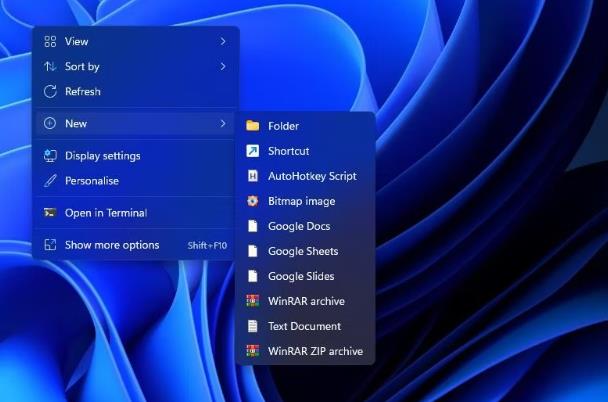
Task: Create a new WinRAR archive
Action: [305, 301]
